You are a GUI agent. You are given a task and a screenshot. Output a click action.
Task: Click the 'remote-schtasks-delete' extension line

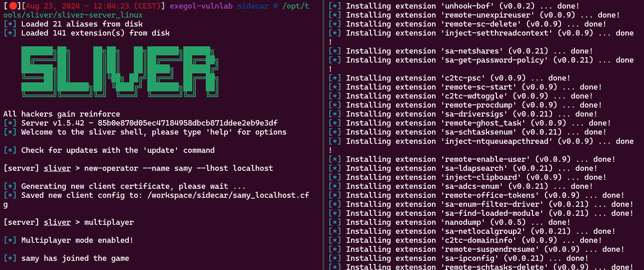tap(481, 266)
